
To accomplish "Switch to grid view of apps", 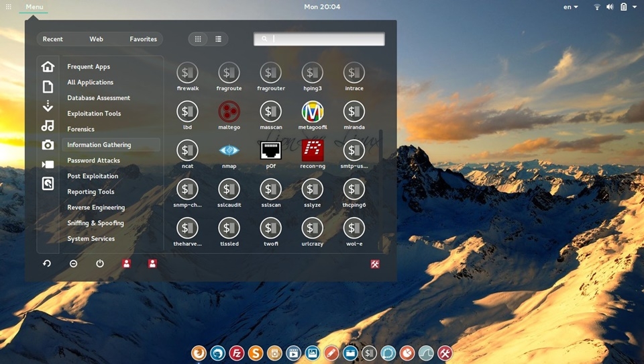I will pos(198,39).
